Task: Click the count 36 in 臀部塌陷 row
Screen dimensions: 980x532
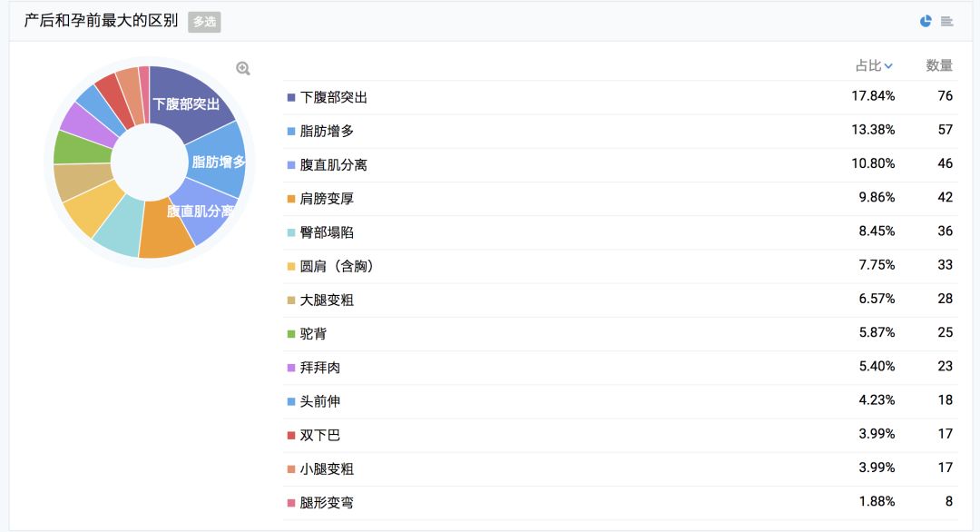Action: tap(945, 231)
